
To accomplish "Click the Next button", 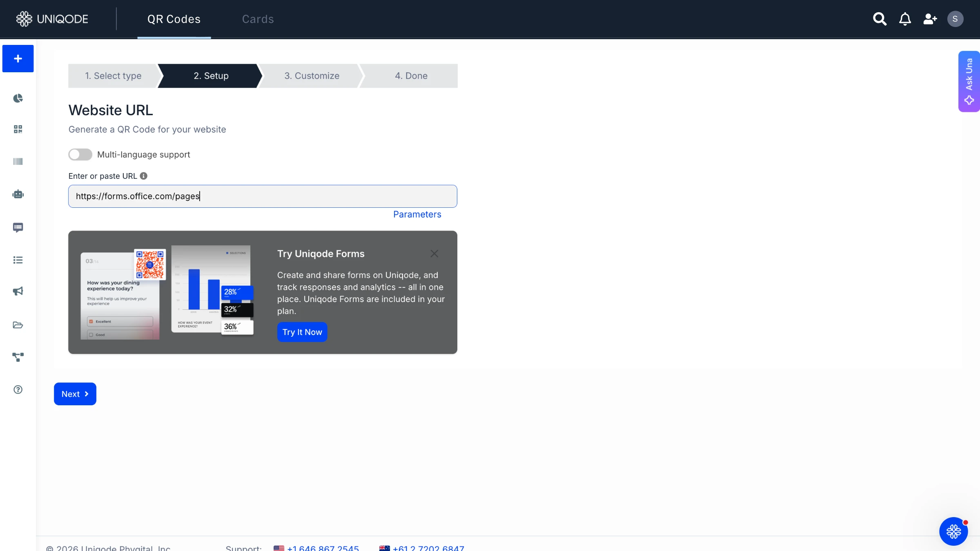I will (75, 394).
